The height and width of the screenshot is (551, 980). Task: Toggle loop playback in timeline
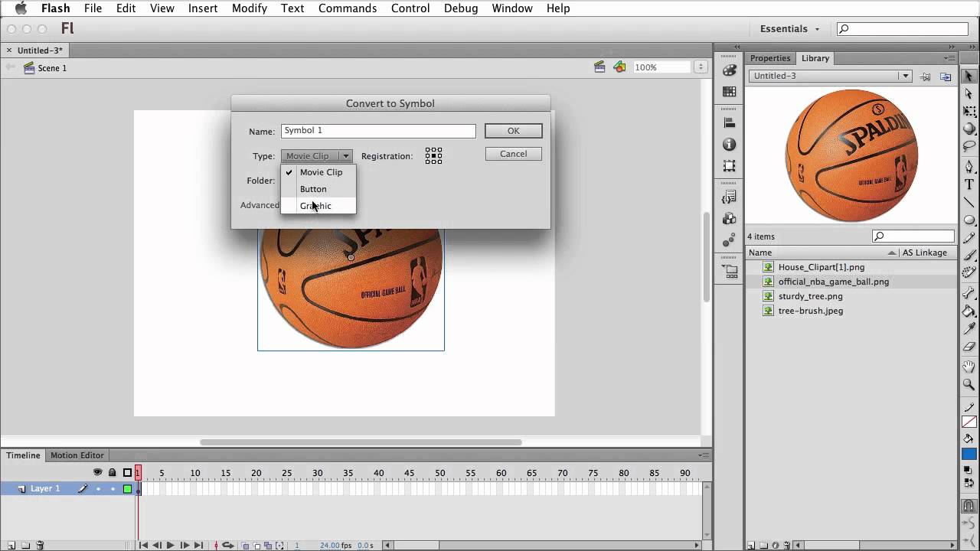tap(227, 545)
